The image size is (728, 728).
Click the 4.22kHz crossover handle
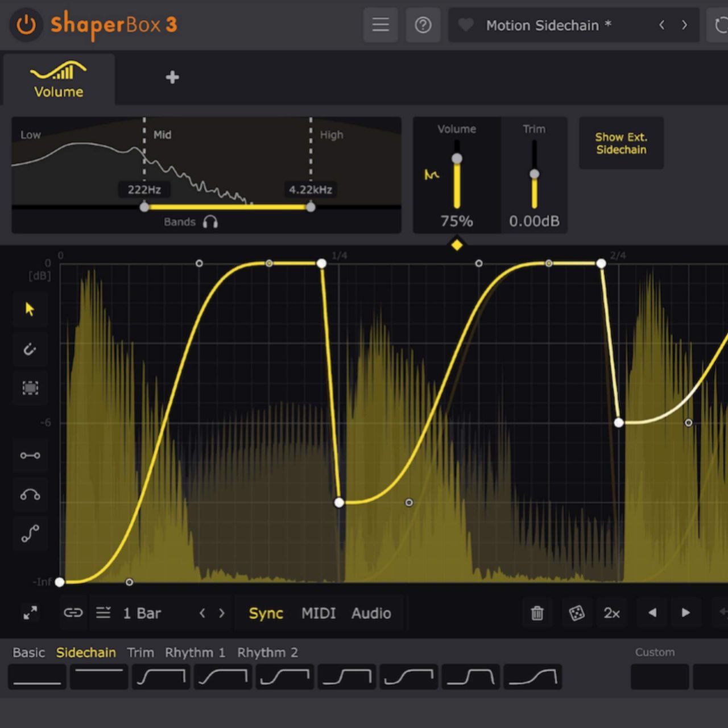click(311, 207)
